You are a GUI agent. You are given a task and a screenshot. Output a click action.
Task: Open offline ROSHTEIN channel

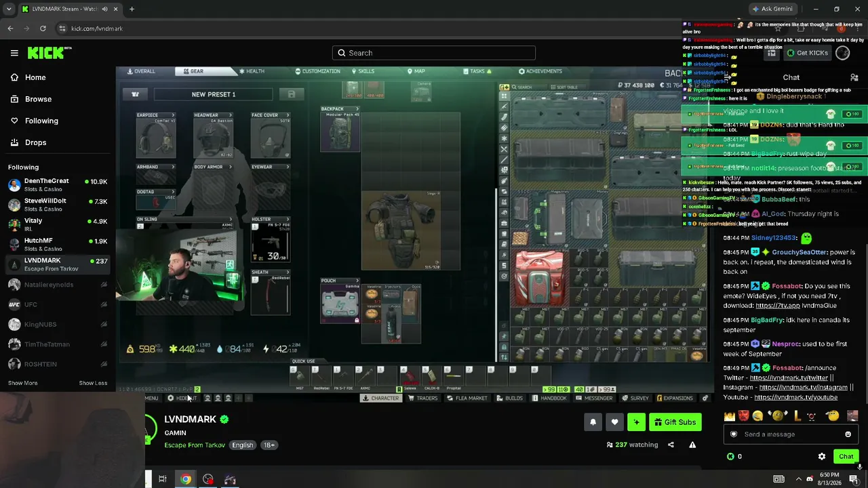58,364
